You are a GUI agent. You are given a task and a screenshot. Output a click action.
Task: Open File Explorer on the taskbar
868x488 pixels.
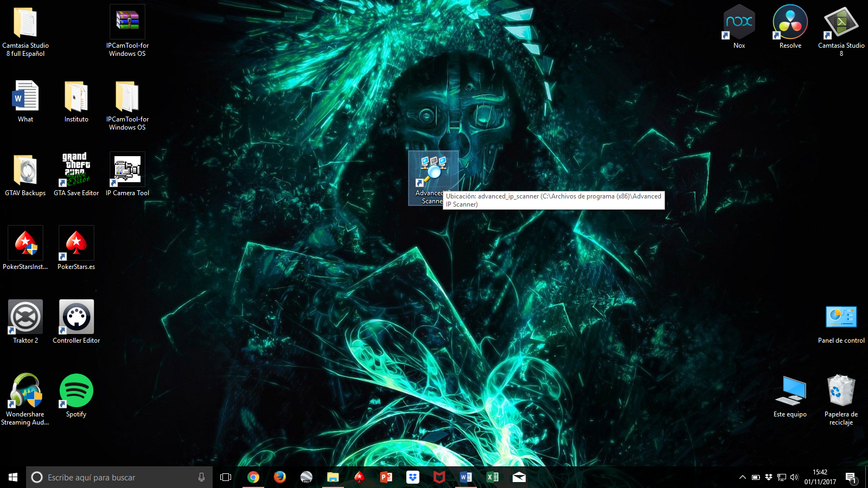tap(333, 477)
